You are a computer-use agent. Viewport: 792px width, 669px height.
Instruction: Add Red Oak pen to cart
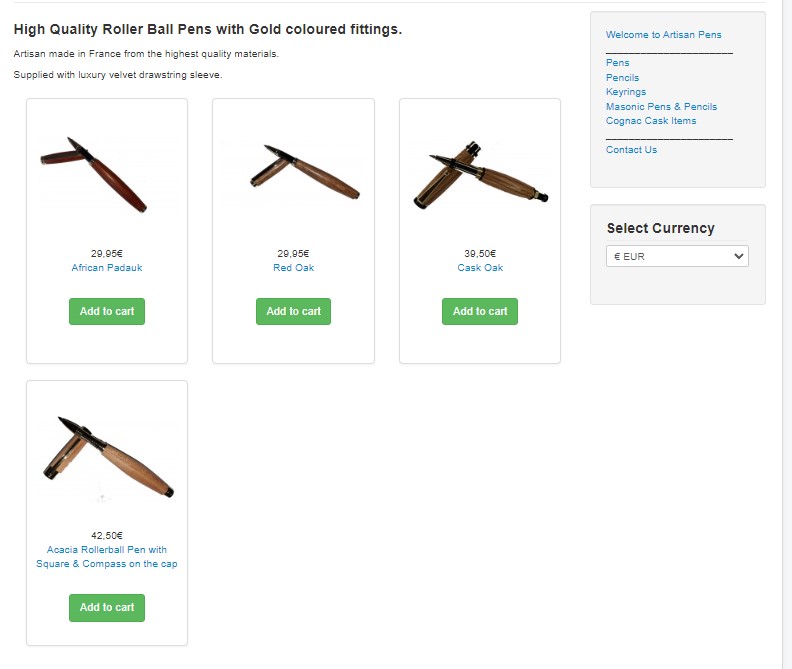click(293, 311)
